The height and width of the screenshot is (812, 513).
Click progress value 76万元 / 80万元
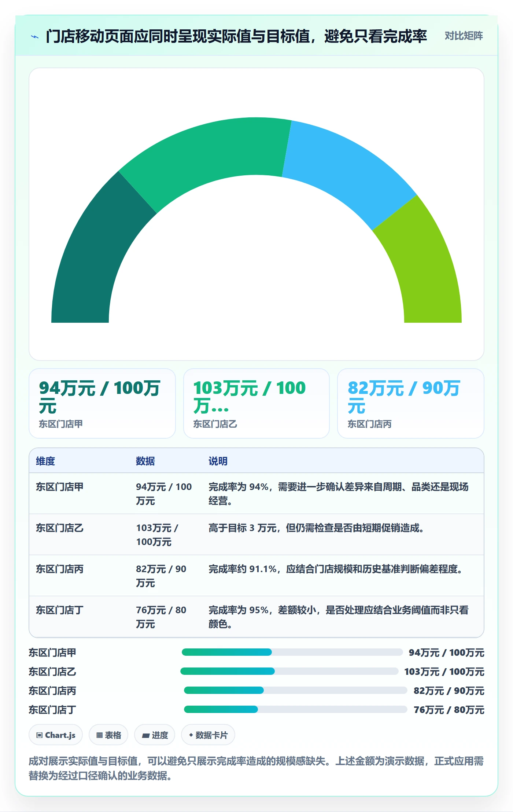pyautogui.click(x=449, y=710)
